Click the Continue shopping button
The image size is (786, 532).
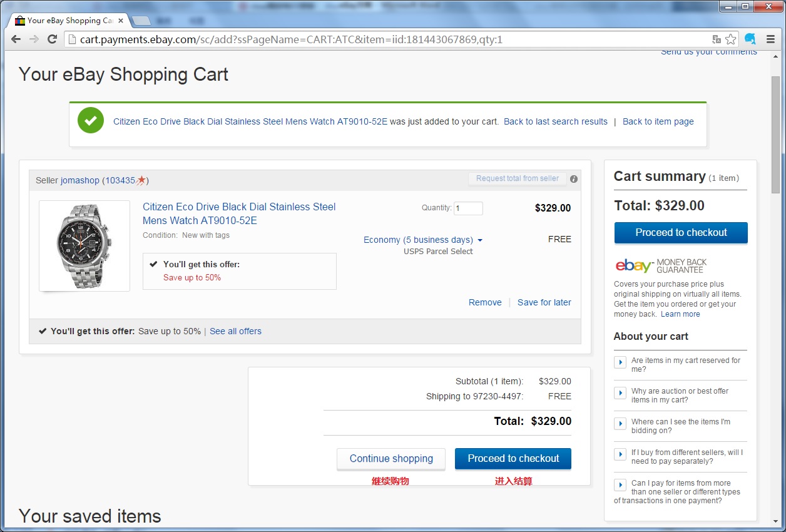391,459
